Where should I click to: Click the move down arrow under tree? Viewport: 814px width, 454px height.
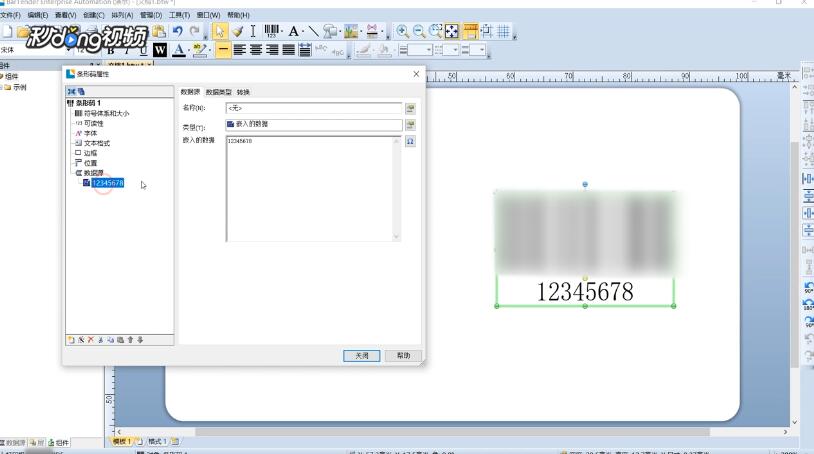click(x=140, y=340)
